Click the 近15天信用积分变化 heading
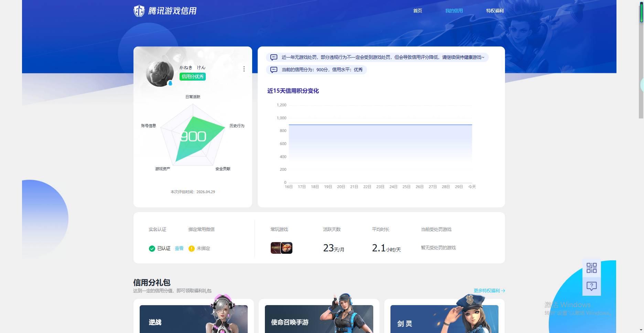 [x=293, y=91]
